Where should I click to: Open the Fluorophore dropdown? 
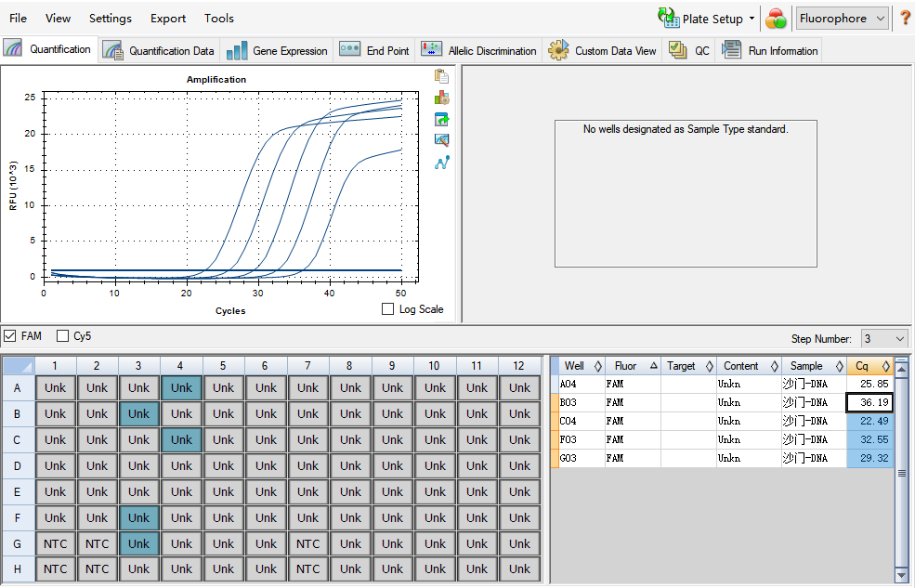(x=842, y=19)
